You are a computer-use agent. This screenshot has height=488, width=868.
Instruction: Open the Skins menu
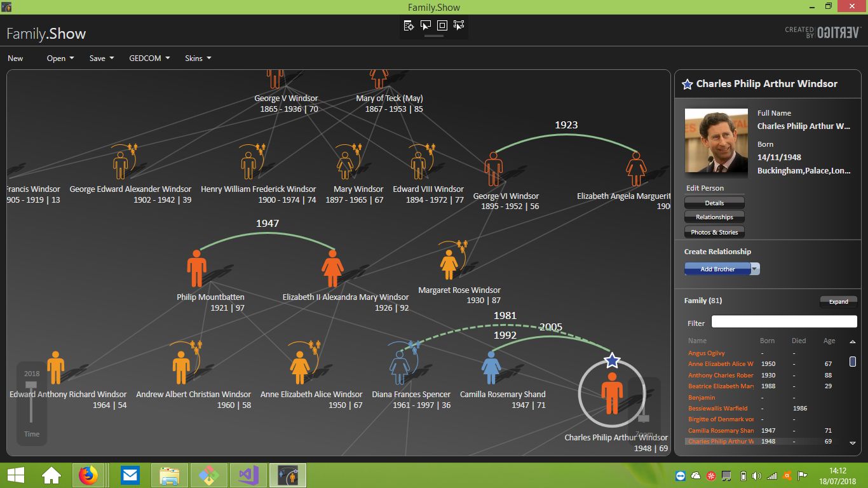click(x=198, y=58)
